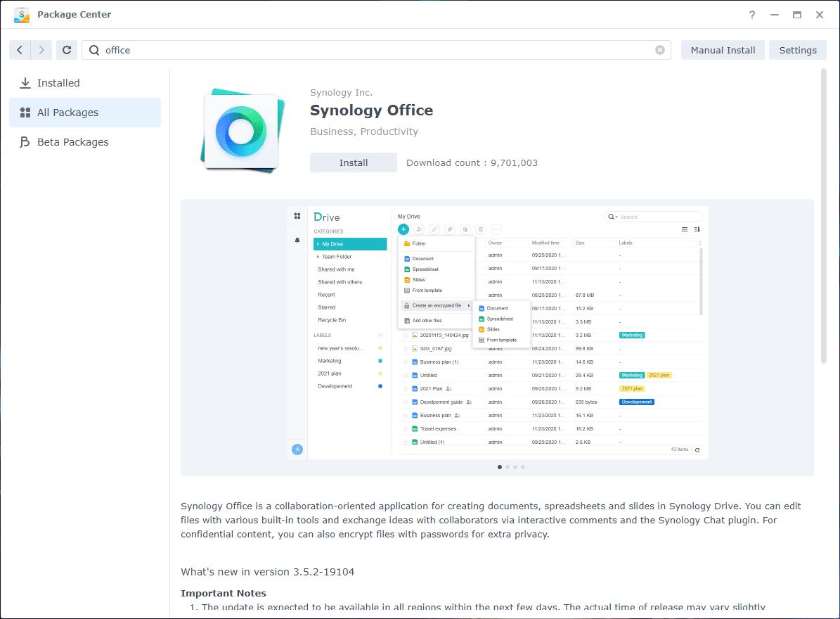Minimize the Package Center window
840x619 pixels.
775,15
